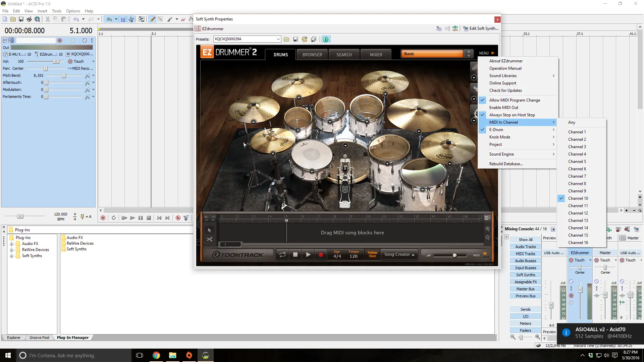Viewport: 644px width, 362px height.
Task: Expand the Sound Libraries submenu
Action: click(x=518, y=76)
